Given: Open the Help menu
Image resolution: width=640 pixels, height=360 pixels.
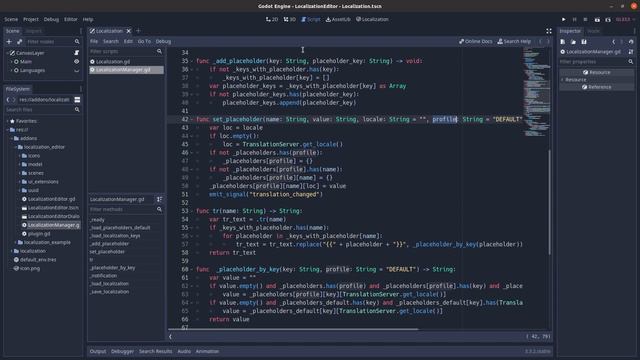Looking at the screenshot, I should pyautogui.click(x=88, y=19).
